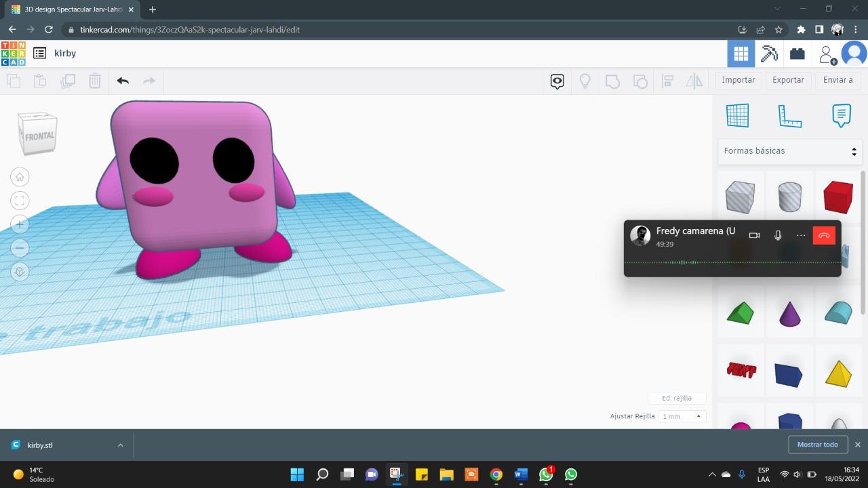Image resolution: width=868 pixels, height=488 pixels.
Task: Click the Group shapes icon
Action: (x=612, y=81)
